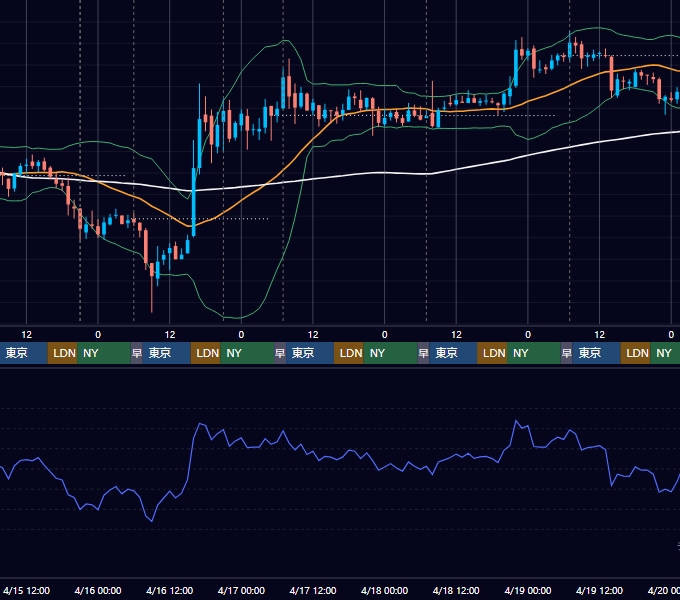
Task: Click the 4/18 12:00 date label
Action: 456,590
